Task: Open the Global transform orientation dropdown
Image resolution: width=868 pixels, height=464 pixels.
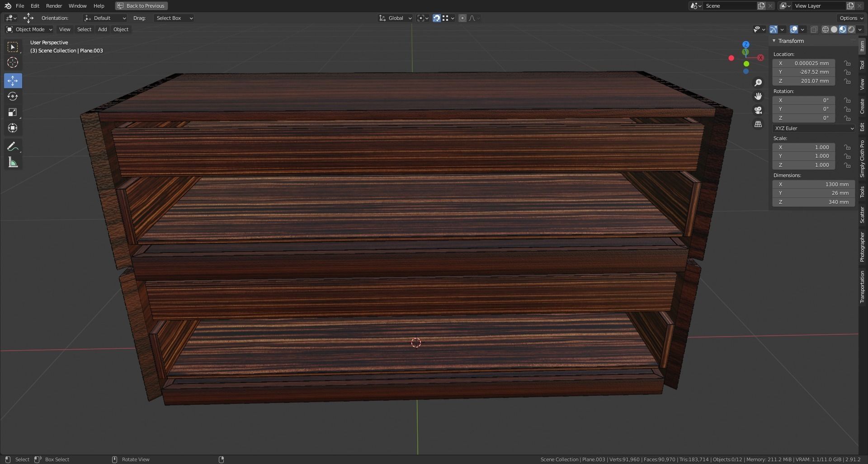Action: click(395, 18)
